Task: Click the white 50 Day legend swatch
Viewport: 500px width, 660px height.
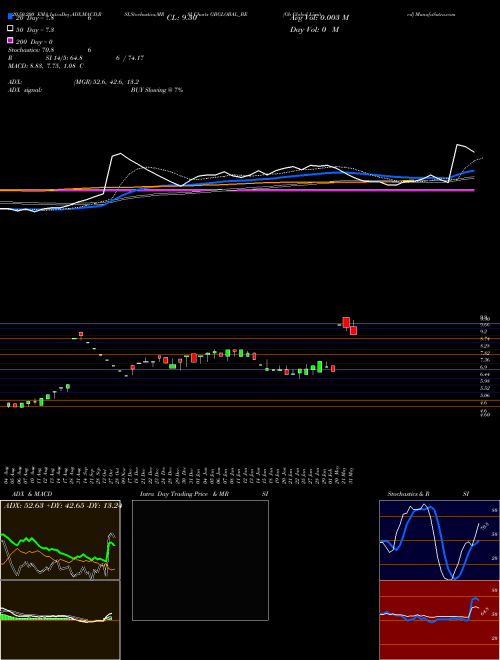Action: (x=10, y=29)
